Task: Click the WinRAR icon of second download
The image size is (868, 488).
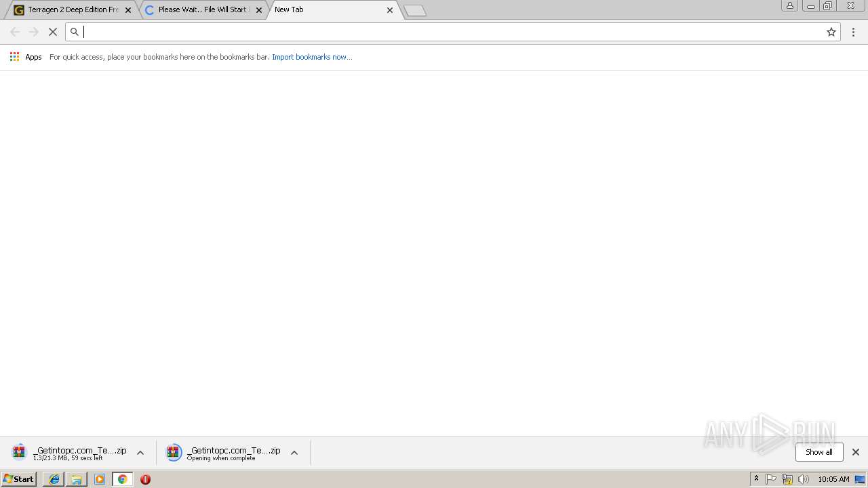Action: (x=174, y=453)
